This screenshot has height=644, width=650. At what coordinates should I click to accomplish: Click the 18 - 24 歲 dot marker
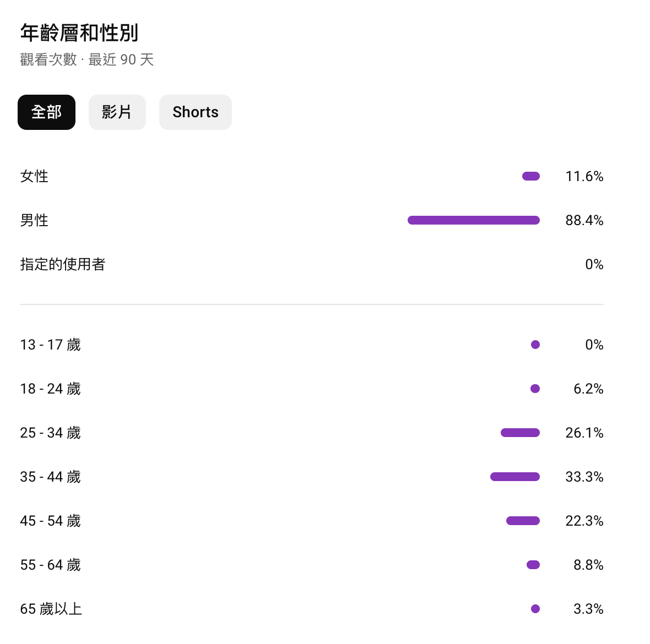[x=535, y=389]
